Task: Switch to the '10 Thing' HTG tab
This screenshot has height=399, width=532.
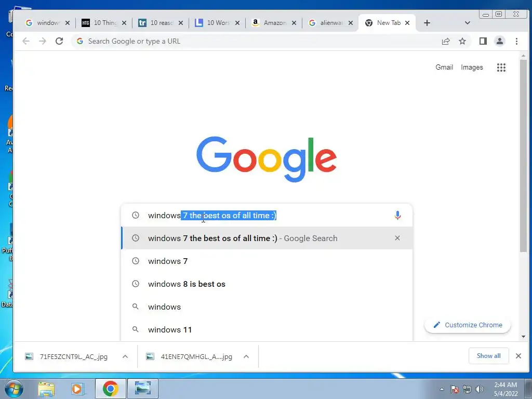Action: tap(99, 23)
